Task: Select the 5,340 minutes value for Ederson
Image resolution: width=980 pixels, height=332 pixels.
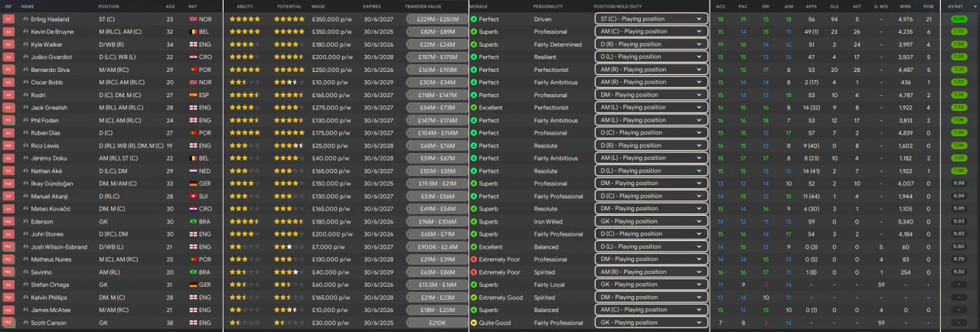Action: 905,222
